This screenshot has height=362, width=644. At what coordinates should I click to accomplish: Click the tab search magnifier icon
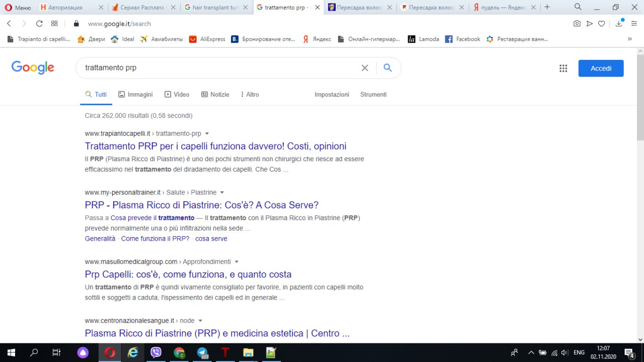click(x=578, y=7)
